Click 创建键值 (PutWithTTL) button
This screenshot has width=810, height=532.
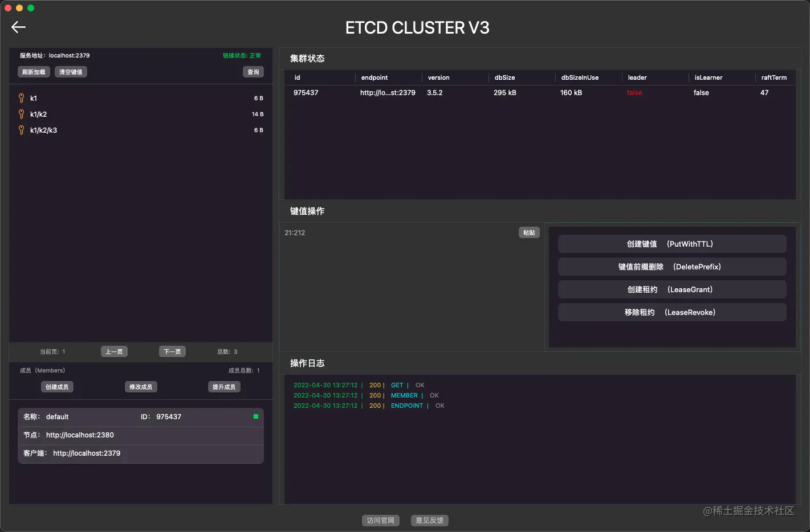(x=671, y=244)
